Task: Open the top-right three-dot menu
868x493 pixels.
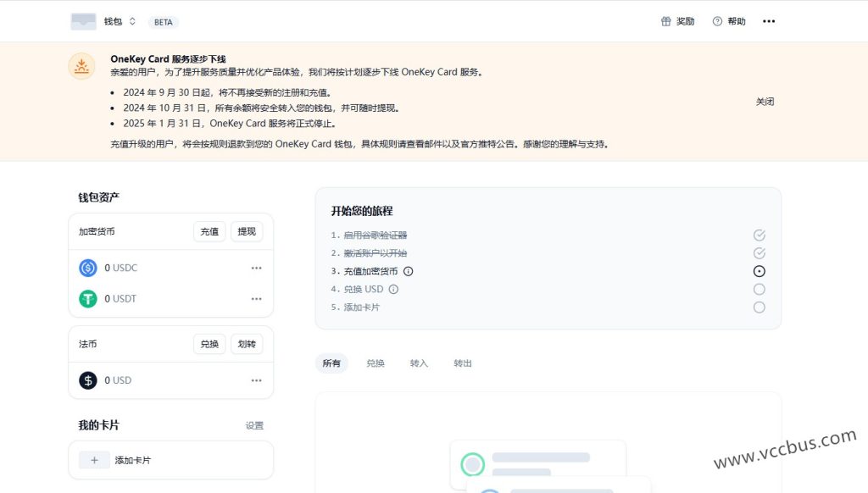Action: (769, 21)
